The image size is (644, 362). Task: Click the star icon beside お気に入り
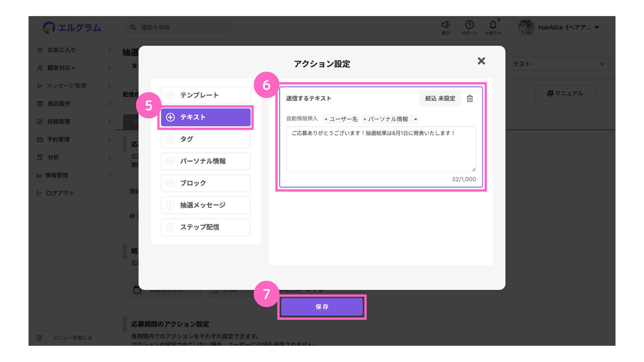[x=40, y=50]
